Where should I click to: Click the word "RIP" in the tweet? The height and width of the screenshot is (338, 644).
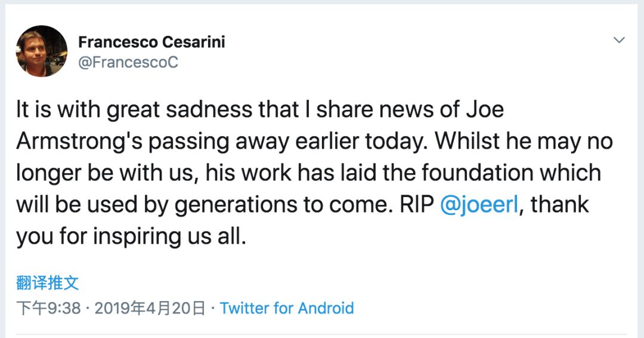[413, 204]
